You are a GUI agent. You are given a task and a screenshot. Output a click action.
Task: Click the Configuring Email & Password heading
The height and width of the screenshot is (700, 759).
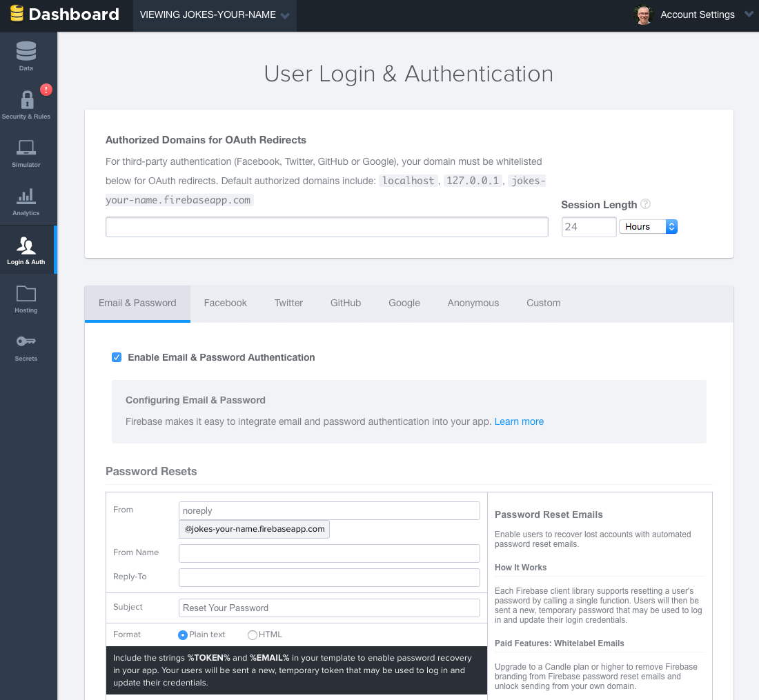click(x=195, y=401)
